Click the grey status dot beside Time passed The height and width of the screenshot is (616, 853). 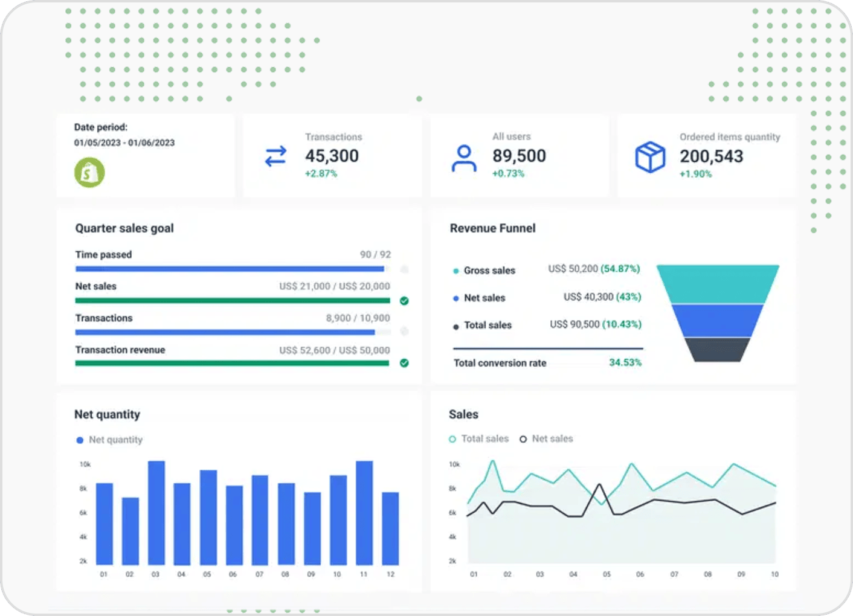coord(404,269)
